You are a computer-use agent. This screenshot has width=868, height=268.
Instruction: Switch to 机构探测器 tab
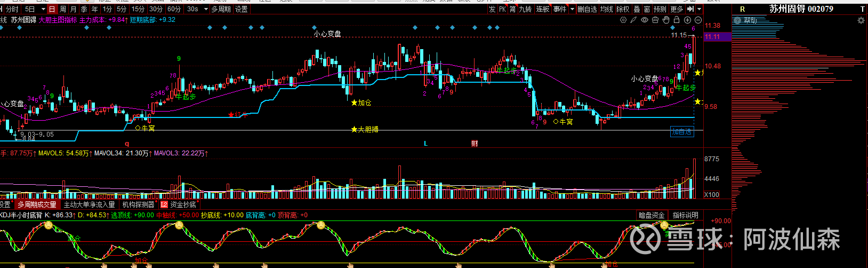(138, 204)
